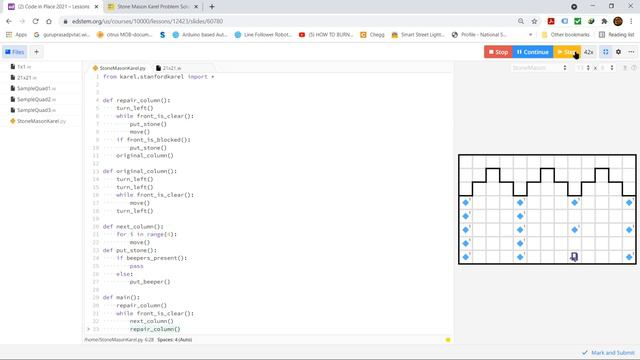
Task: Open the StoneMason world dropdown
Action: click(539, 68)
